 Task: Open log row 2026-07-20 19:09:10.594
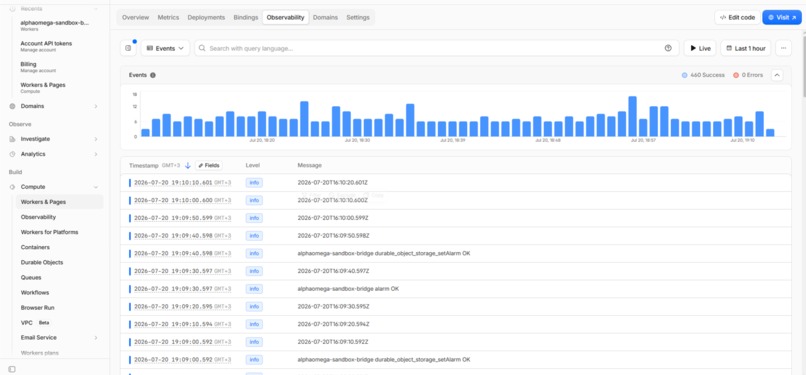456,324
